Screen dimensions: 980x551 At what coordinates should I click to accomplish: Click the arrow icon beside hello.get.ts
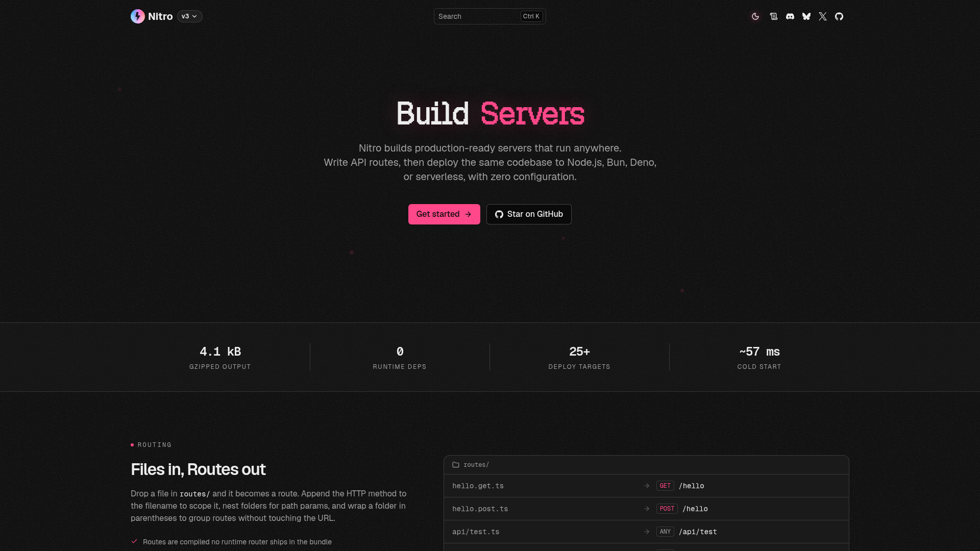tap(647, 486)
